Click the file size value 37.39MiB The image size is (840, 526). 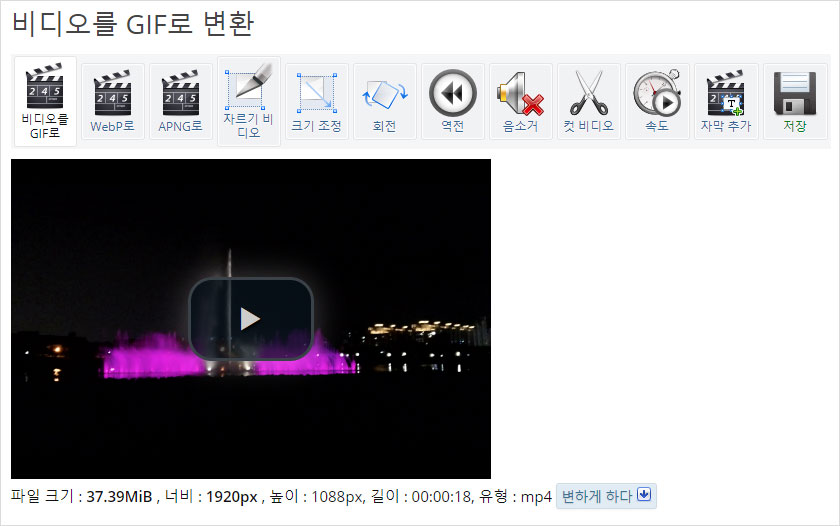119,497
